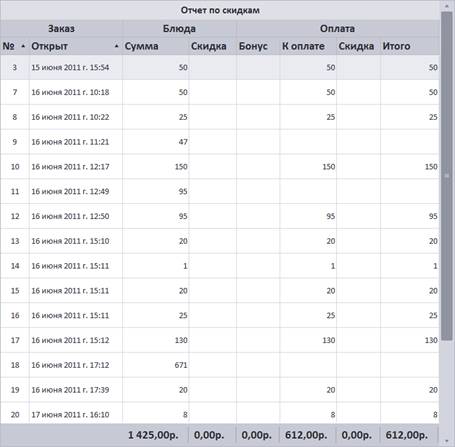Click the Бонус total 0,00р.
455x447 pixels.
tap(256, 435)
